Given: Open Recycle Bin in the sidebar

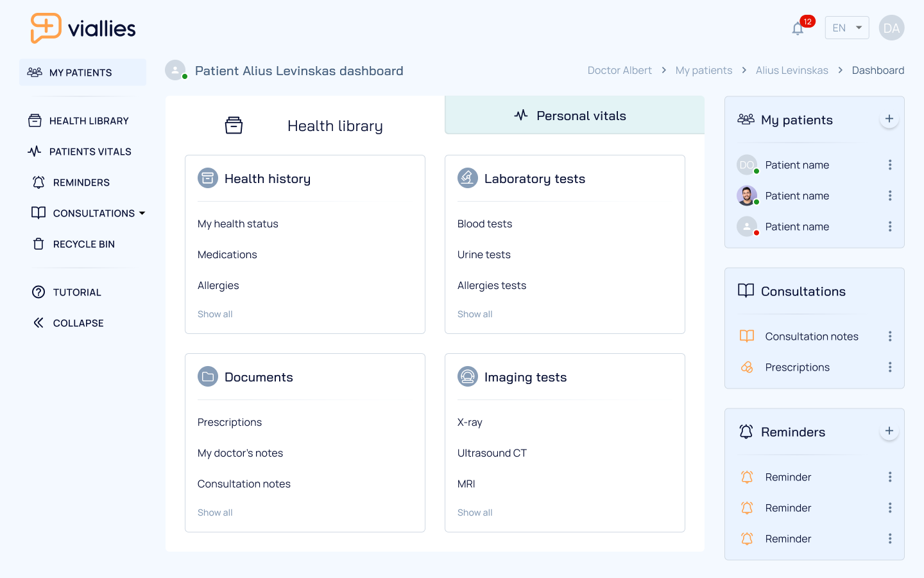Looking at the screenshot, I should point(74,244).
